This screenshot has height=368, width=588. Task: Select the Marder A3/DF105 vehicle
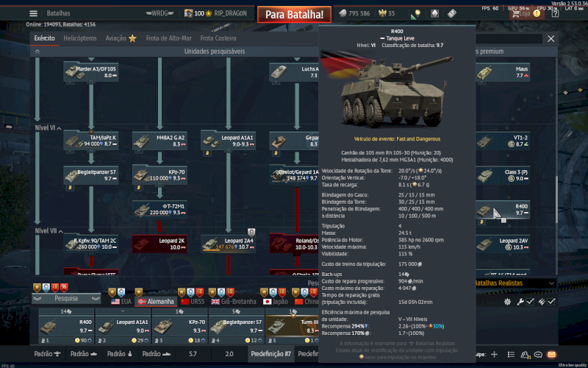tap(91, 71)
